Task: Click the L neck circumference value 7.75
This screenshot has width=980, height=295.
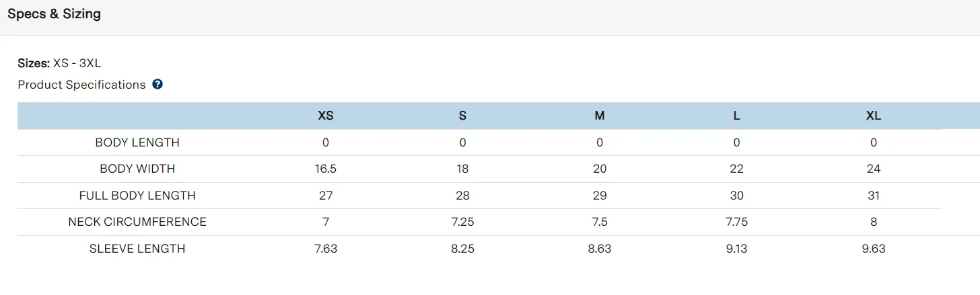Action: [x=736, y=222]
